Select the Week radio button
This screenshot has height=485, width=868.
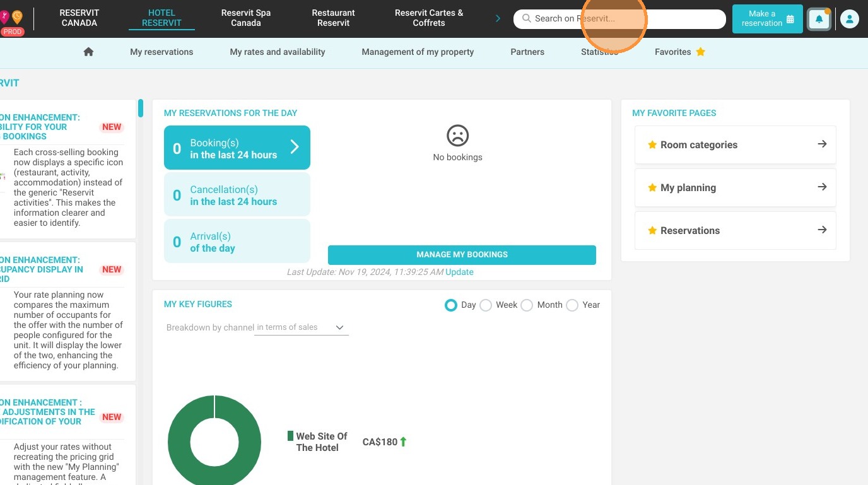point(486,305)
